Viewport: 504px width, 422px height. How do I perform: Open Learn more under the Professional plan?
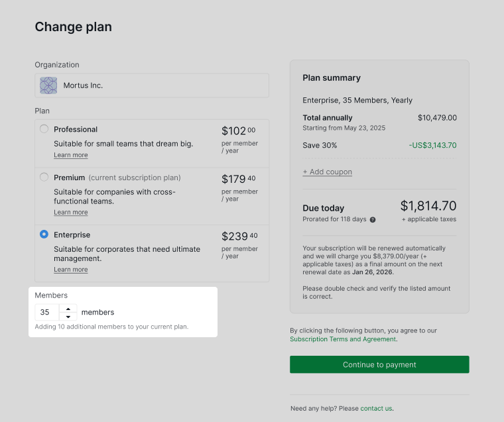pyautogui.click(x=71, y=155)
